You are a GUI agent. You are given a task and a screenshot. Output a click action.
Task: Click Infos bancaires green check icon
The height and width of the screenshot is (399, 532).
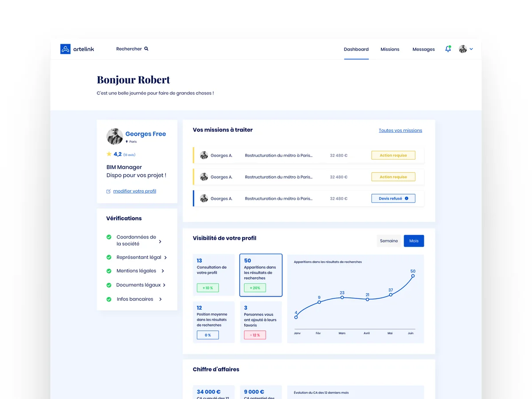click(x=109, y=299)
